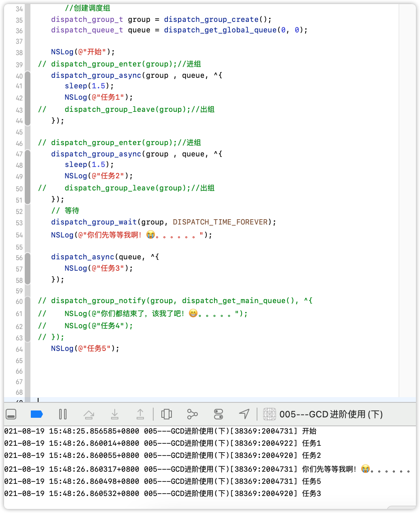This screenshot has width=420, height=513.
Task: Click dispatch_async on line 56
Action: pos(83,257)
